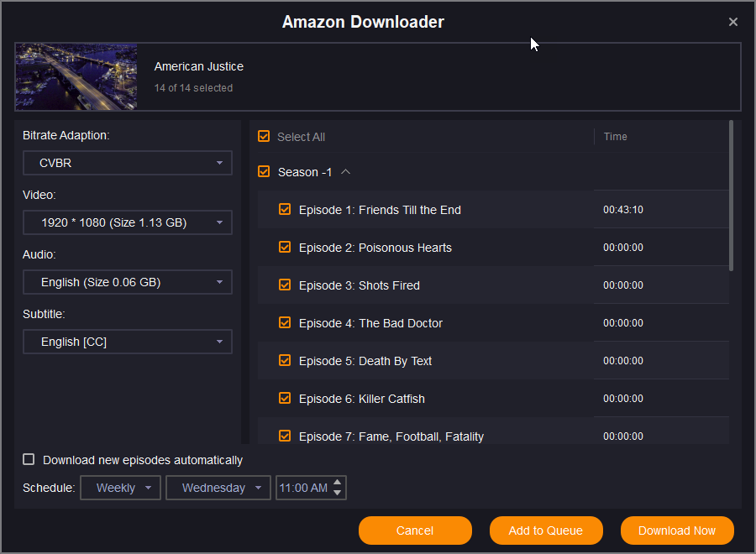
Task: Click Episode 4: The Bad Doctor title text
Action: pyautogui.click(x=370, y=323)
